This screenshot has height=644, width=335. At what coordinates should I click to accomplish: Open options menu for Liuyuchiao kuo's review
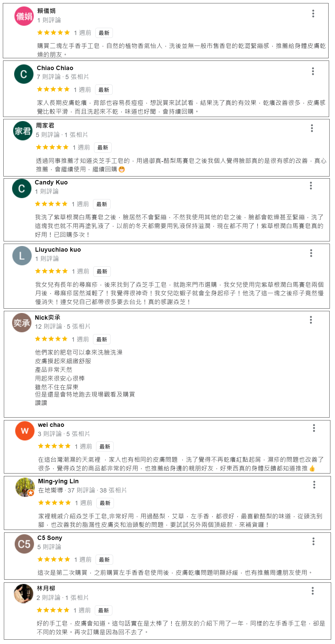pyautogui.click(x=311, y=253)
